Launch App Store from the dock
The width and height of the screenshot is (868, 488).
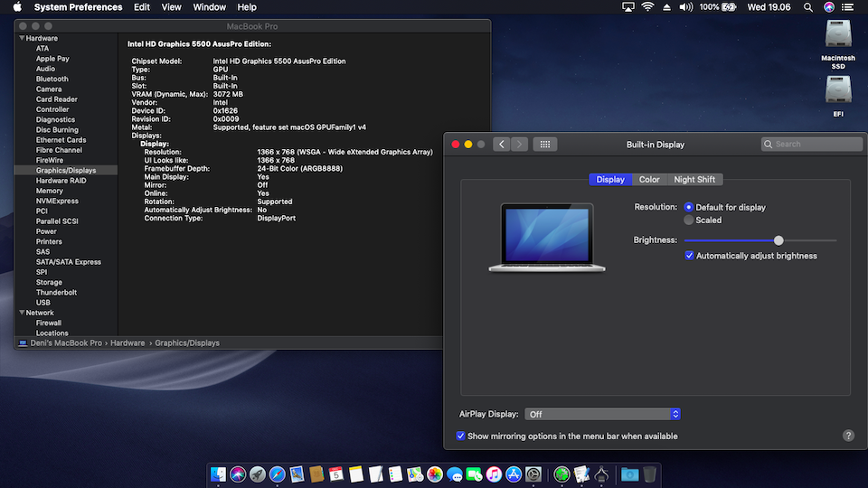tap(514, 474)
